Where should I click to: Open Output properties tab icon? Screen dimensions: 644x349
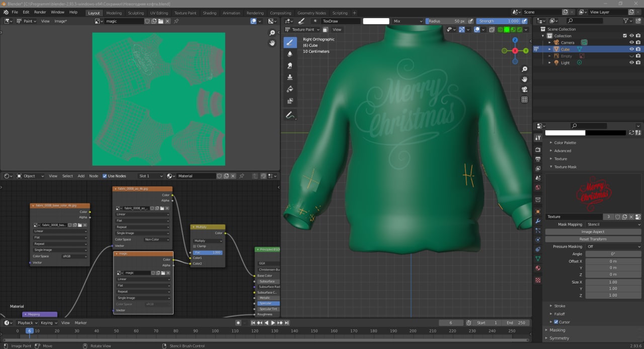click(x=538, y=159)
